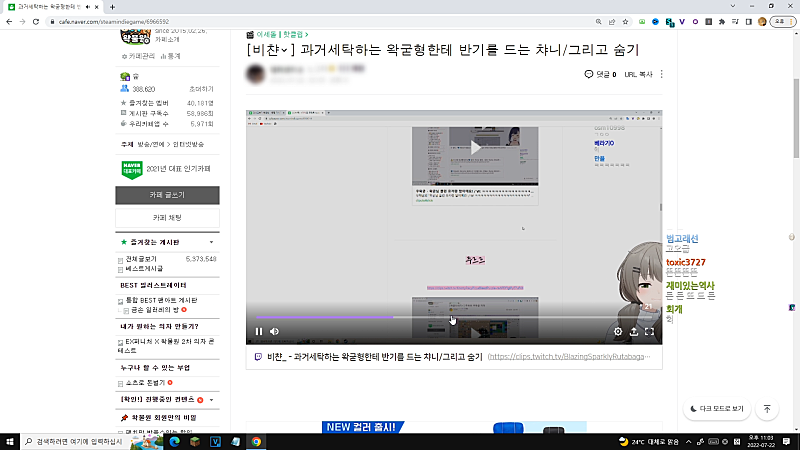Pause the Twitch clip video

259,332
